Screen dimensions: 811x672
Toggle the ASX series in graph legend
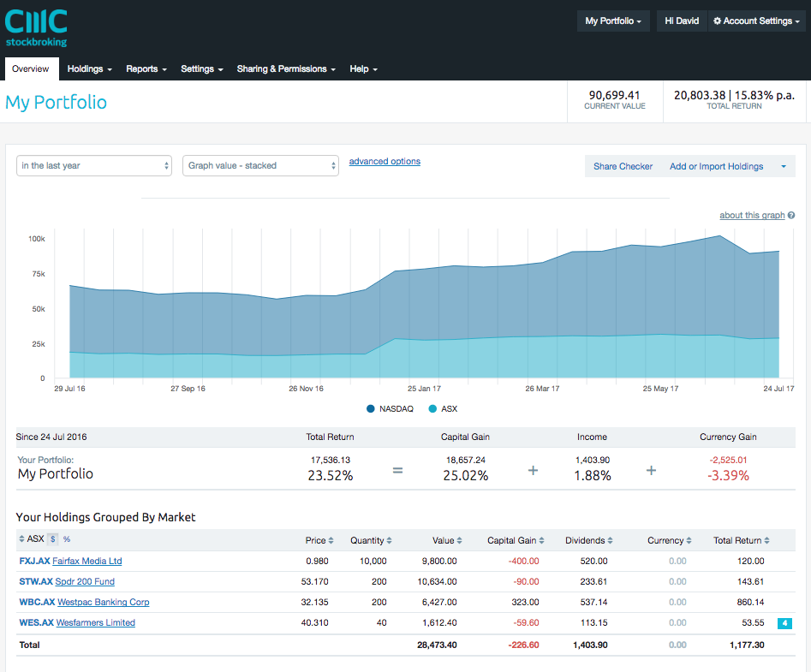[442, 408]
